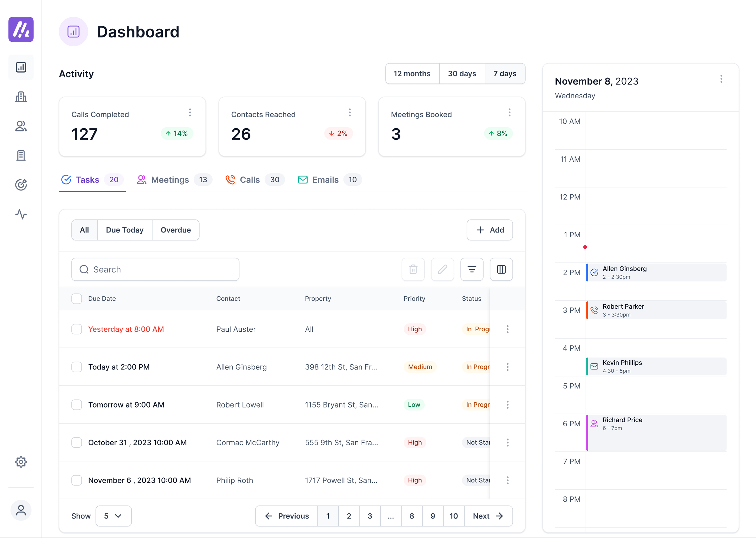Go to Next page of tasks
Viewport: 756px width, 546px height.
488,516
